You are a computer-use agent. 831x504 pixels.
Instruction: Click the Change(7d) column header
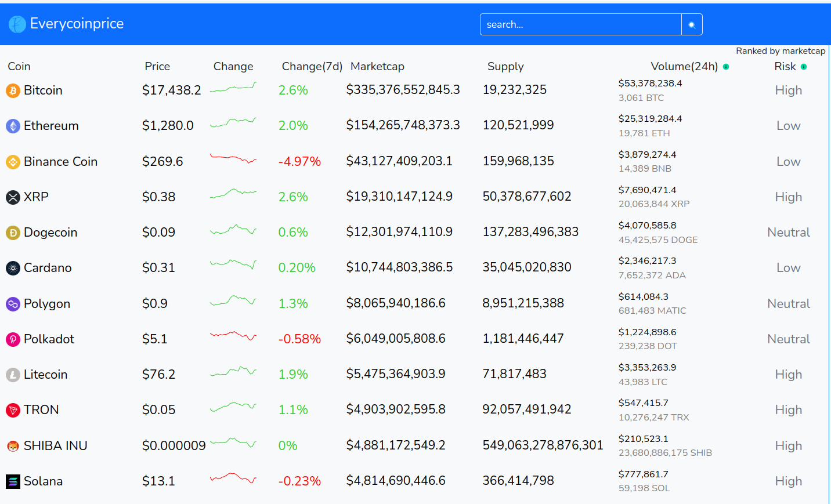point(312,67)
